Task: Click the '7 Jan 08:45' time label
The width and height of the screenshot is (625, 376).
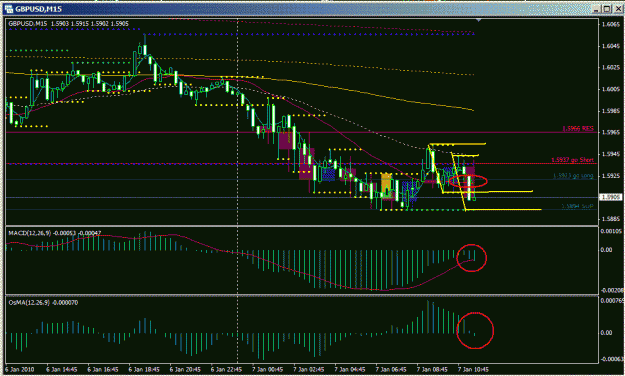Action: (x=432, y=370)
